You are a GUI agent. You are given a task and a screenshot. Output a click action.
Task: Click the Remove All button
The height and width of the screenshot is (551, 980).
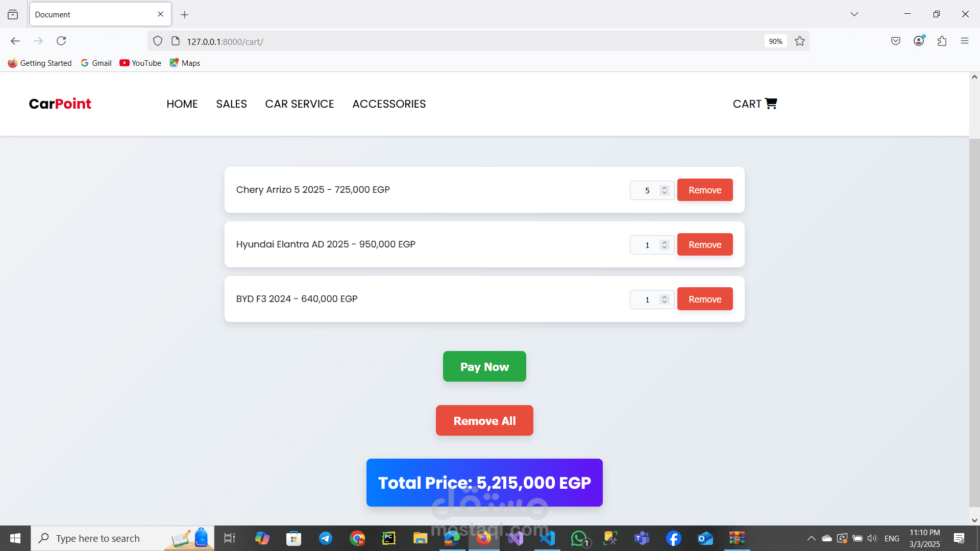coord(484,420)
